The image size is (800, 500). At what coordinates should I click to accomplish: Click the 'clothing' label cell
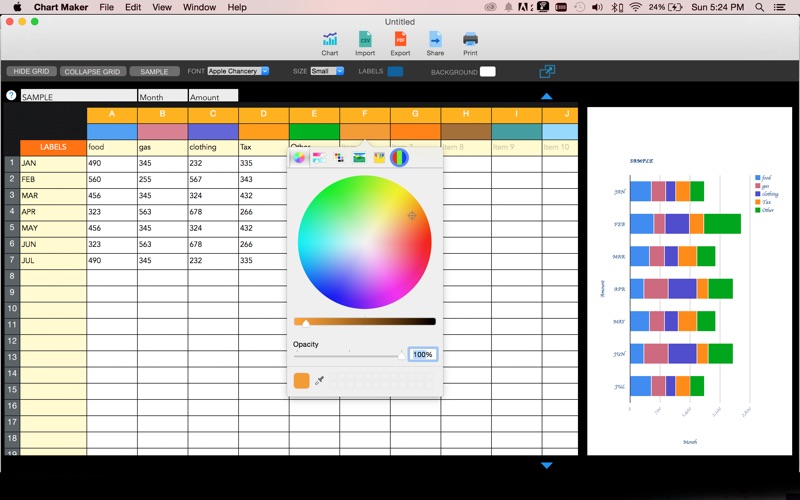[x=213, y=147]
